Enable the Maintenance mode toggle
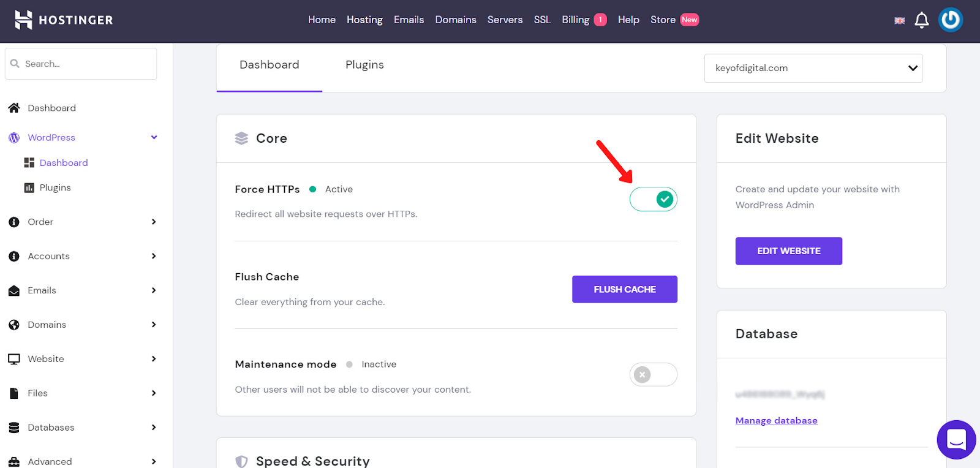980x468 pixels. [x=654, y=374]
